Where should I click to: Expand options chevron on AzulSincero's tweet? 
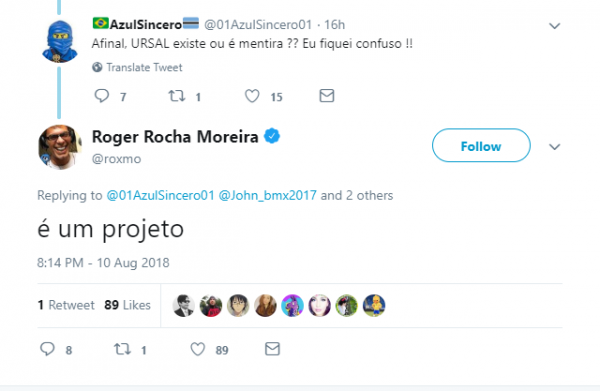click(554, 26)
